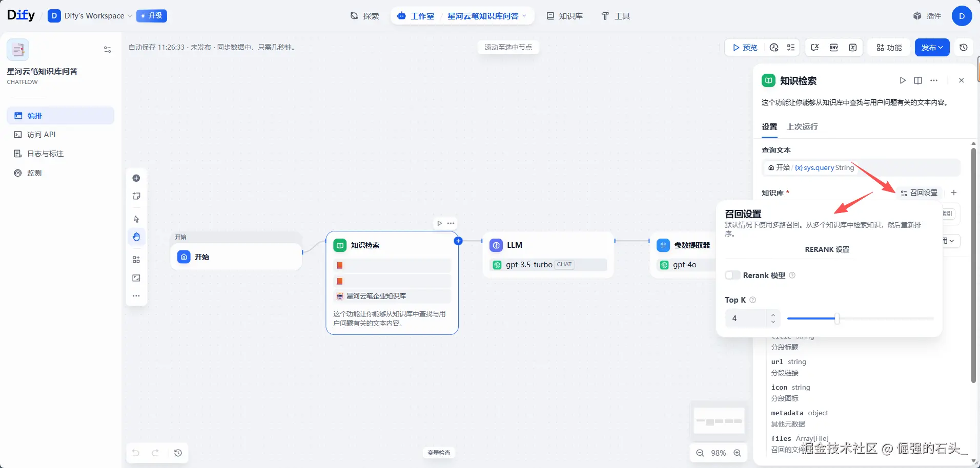Expand the 发布 publish dropdown

point(932,48)
